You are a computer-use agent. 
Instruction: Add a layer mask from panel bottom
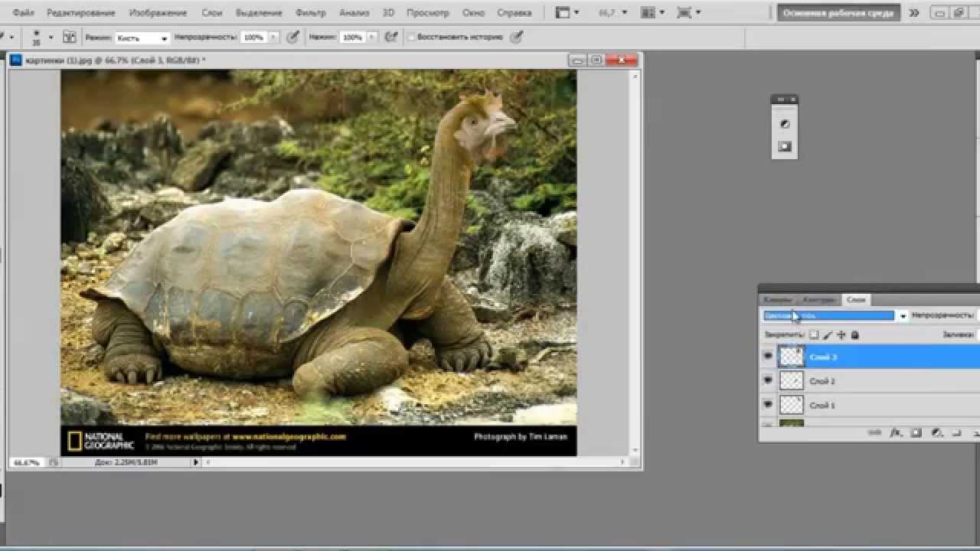click(x=916, y=433)
